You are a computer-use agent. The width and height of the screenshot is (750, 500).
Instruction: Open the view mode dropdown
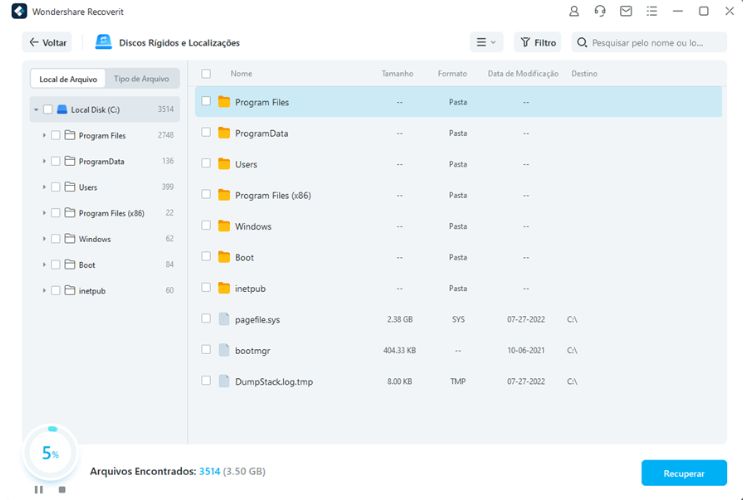tap(486, 43)
